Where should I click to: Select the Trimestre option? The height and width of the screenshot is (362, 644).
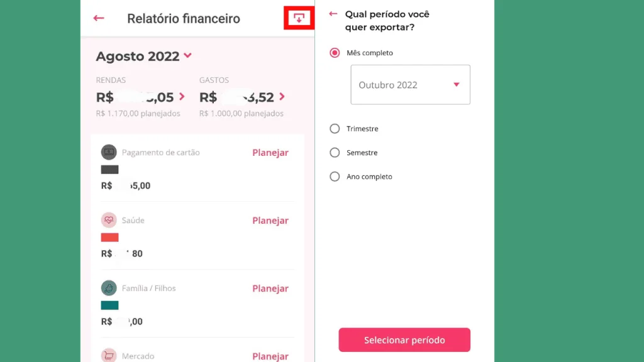[x=334, y=128]
